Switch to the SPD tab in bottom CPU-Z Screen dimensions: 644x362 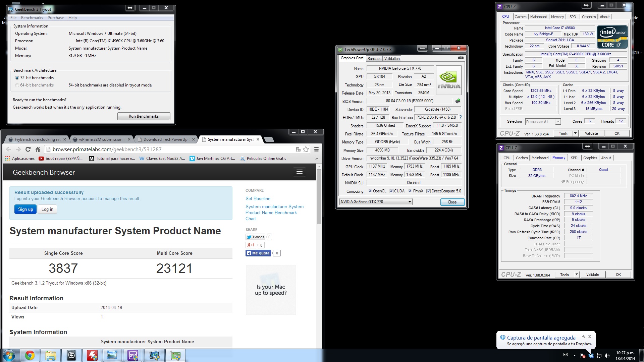(574, 158)
